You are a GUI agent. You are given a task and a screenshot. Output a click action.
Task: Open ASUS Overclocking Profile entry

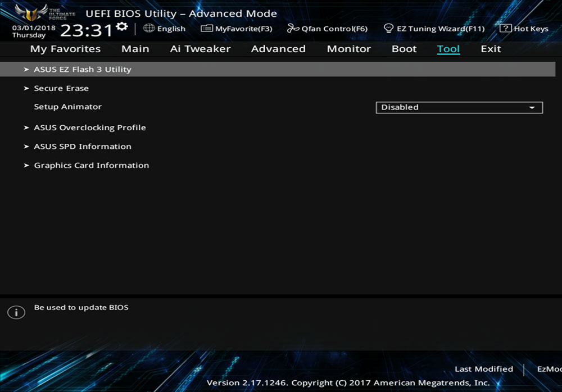tap(90, 127)
